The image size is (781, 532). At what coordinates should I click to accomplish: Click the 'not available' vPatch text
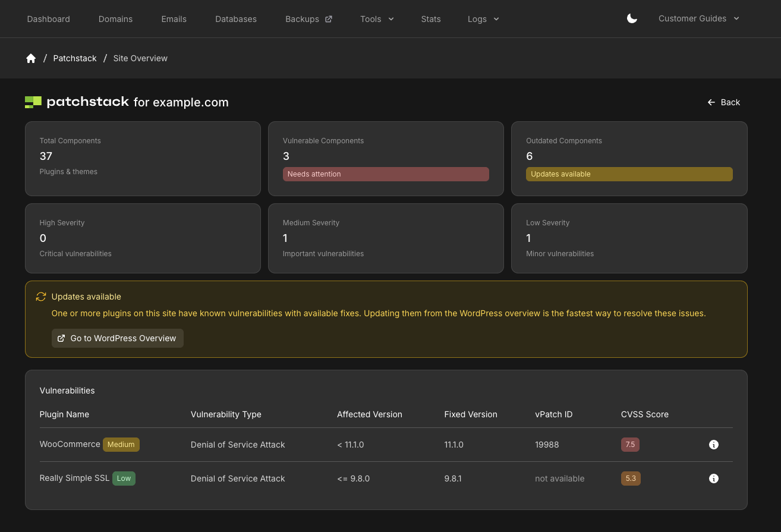click(x=560, y=479)
